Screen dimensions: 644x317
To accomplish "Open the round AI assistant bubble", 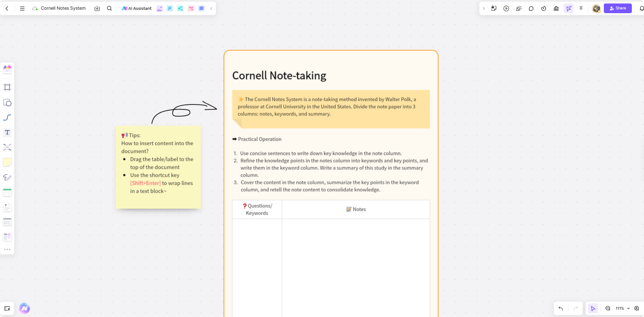I will pos(24,308).
